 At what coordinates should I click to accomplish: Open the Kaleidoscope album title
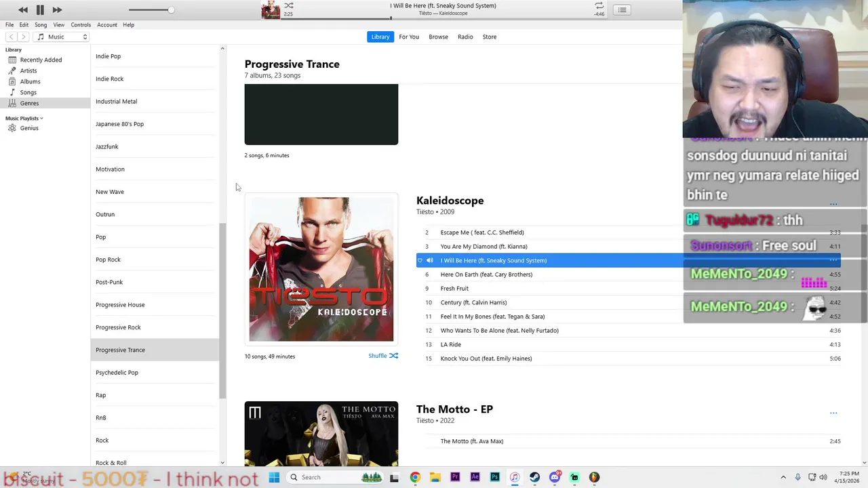tap(450, 201)
